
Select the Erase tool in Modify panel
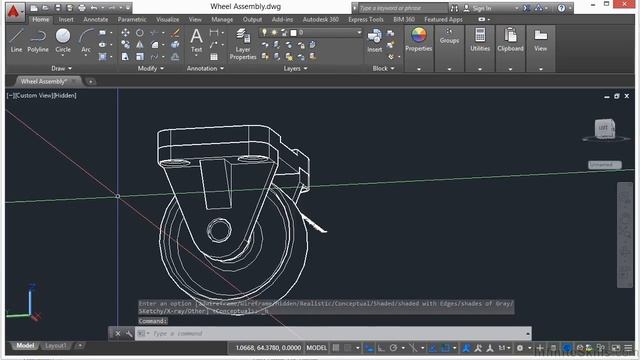(175, 33)
